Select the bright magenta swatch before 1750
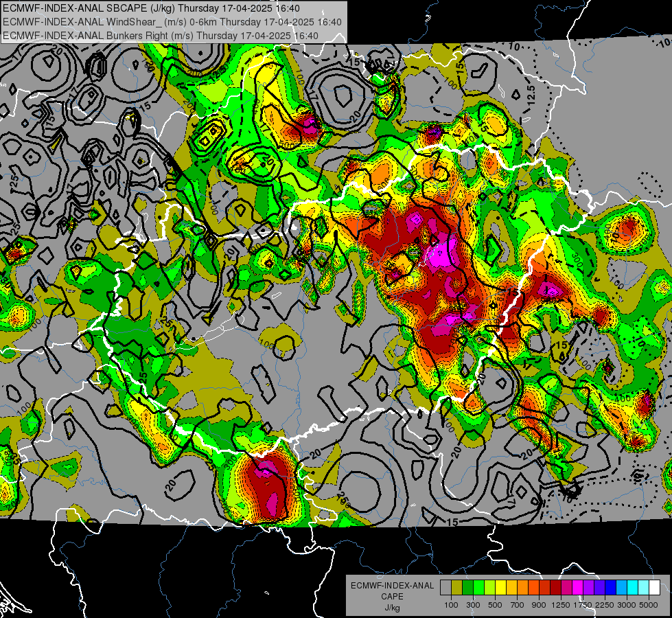672x618 pixels. coord(577,587)
